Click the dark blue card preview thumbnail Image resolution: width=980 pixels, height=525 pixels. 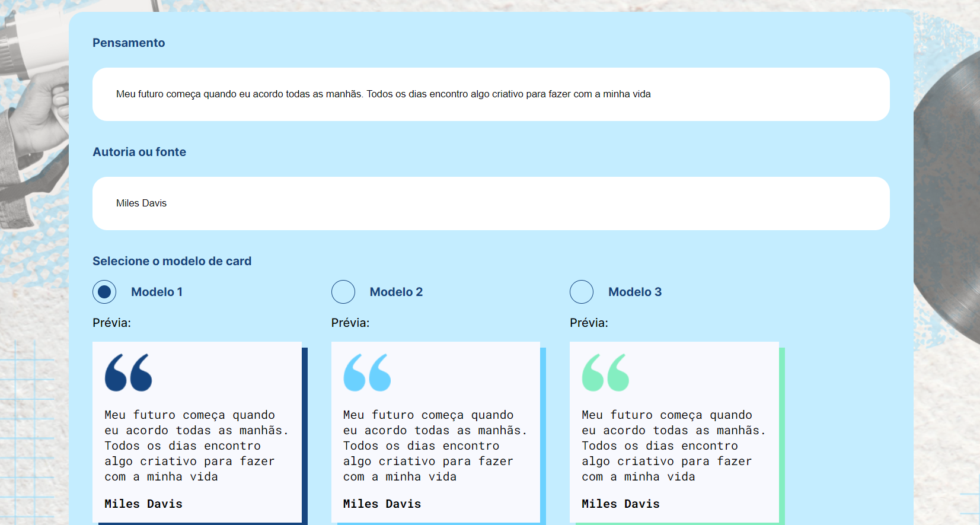pos(200,433)
